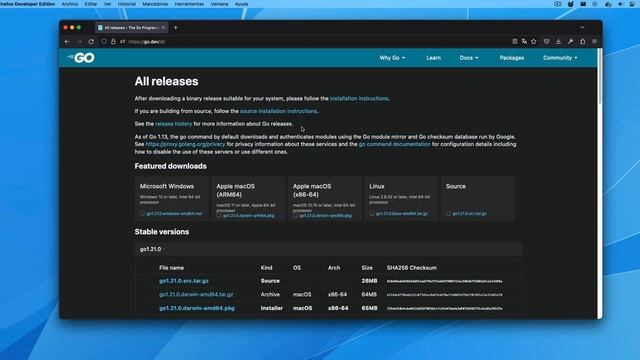Open the tracking protection shield icon

pyautogui.click(x=104, y=42)
